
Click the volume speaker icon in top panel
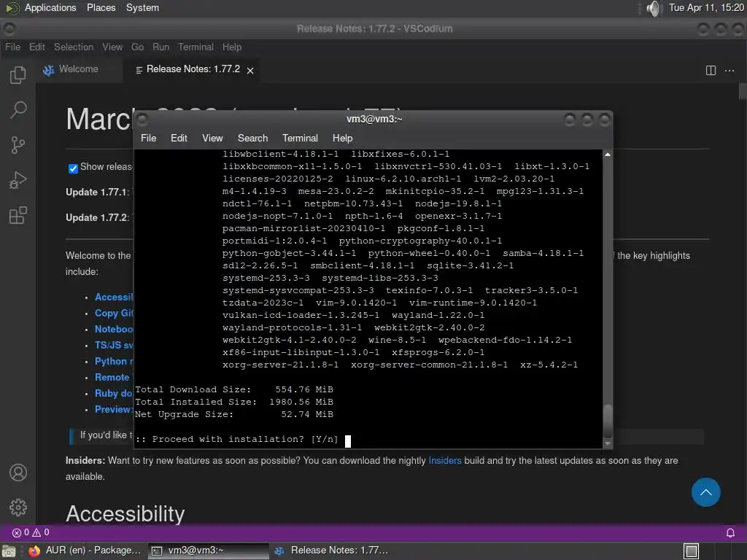[654, 8]
